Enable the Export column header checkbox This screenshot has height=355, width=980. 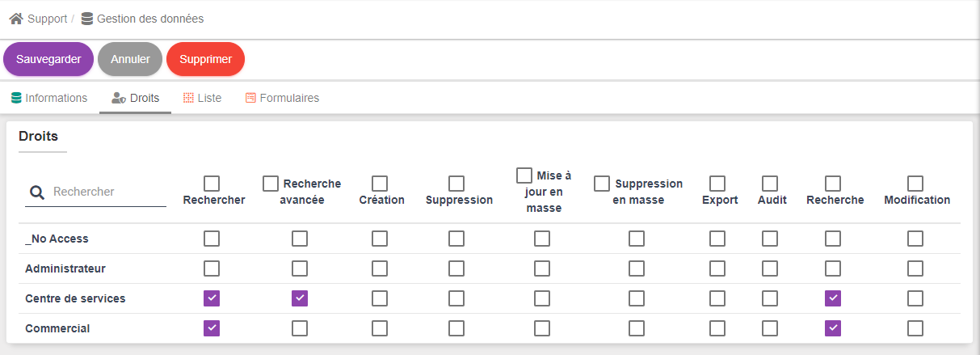(x=717, y=184)
